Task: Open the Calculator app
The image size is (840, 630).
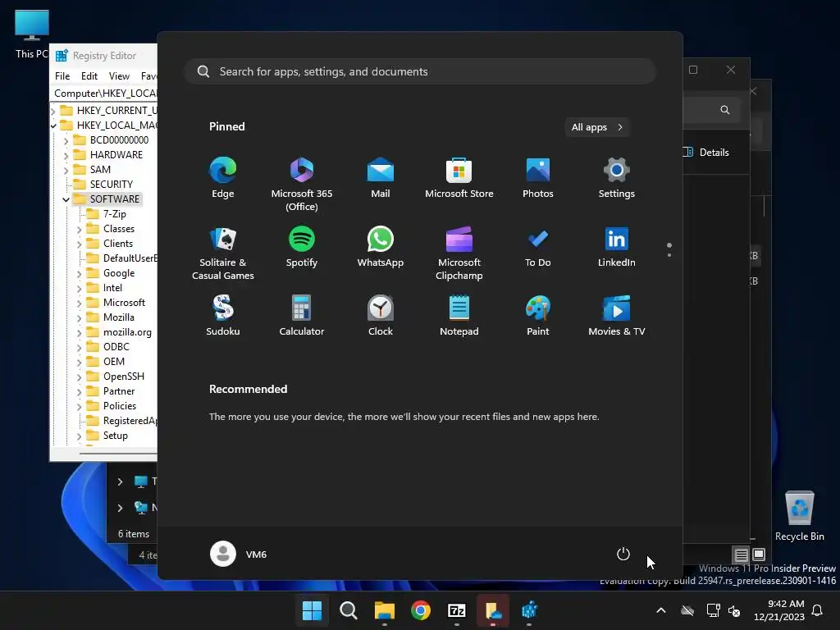Action: [x=302, y=316]
